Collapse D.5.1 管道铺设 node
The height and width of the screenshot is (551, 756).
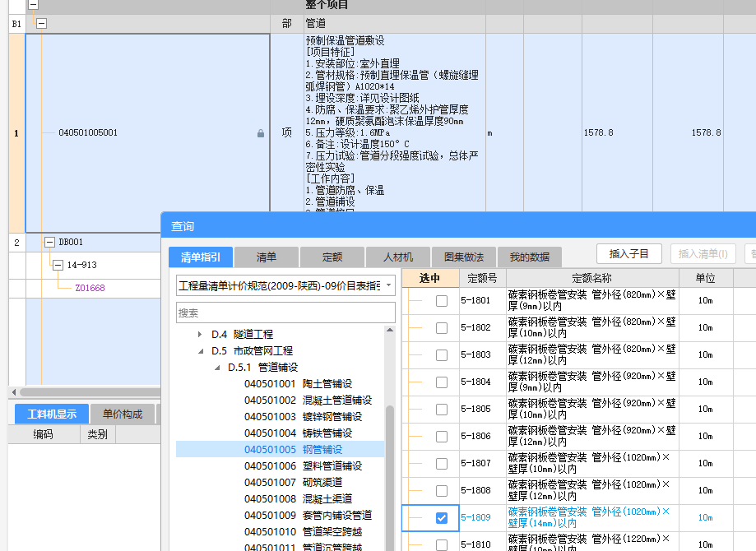coord(217,368)
